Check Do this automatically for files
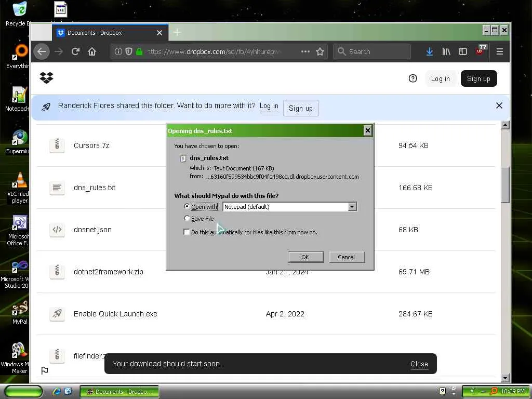This screenshot has height=399, width=532. coord(187,232)
